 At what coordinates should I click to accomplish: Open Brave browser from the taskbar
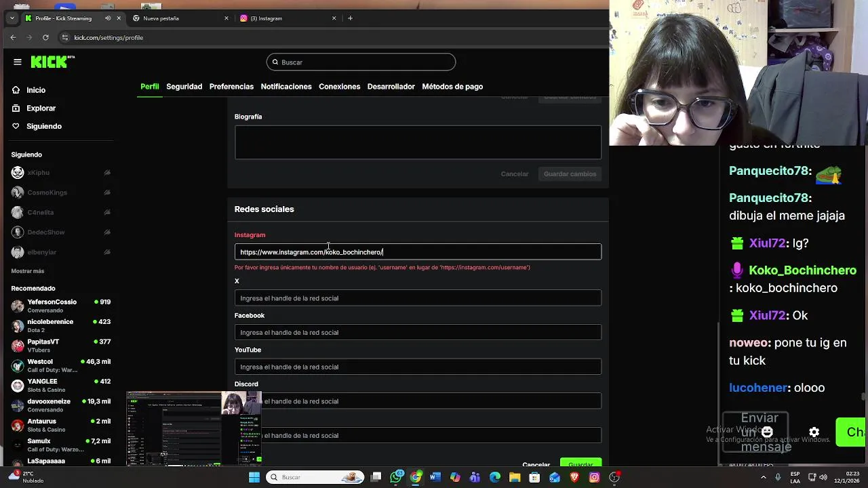tap(574, 477)
